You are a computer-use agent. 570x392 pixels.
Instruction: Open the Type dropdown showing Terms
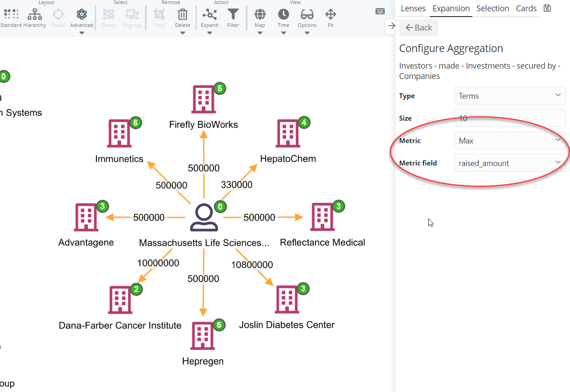pyautogui.click(x=510, y=96)
